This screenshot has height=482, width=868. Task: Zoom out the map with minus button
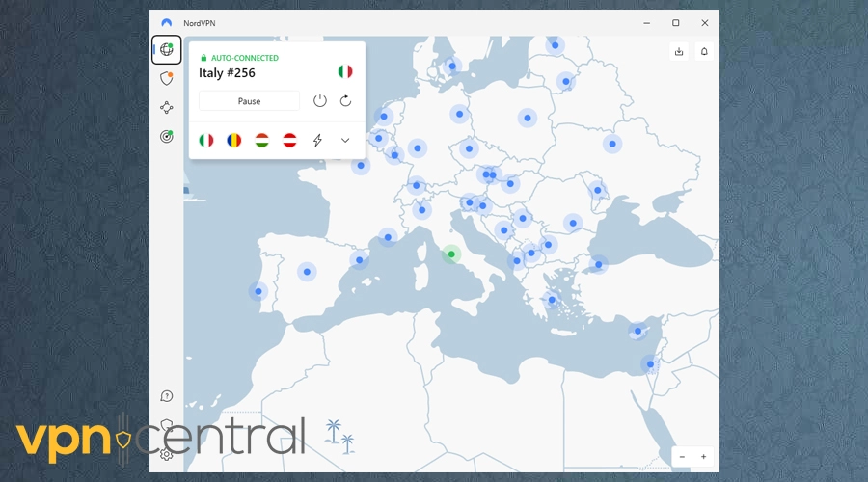click(x=682, y=457)
